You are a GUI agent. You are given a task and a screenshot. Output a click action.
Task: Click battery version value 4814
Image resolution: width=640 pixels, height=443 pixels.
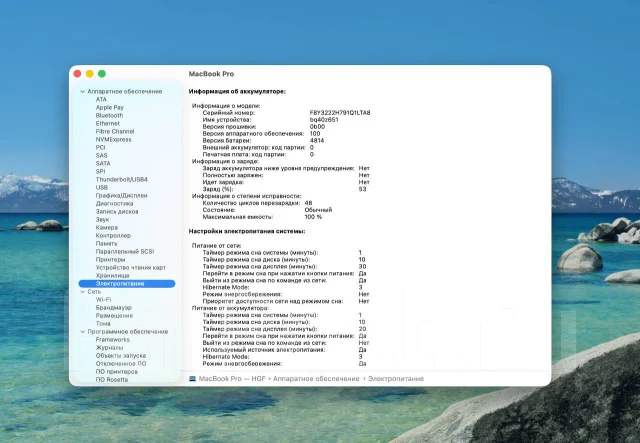point(317,140)
